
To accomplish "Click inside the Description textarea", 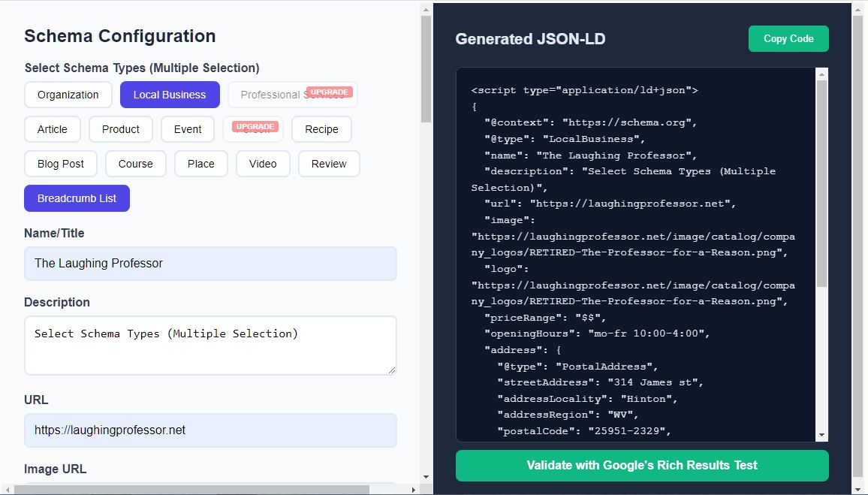I will point(210,344).
